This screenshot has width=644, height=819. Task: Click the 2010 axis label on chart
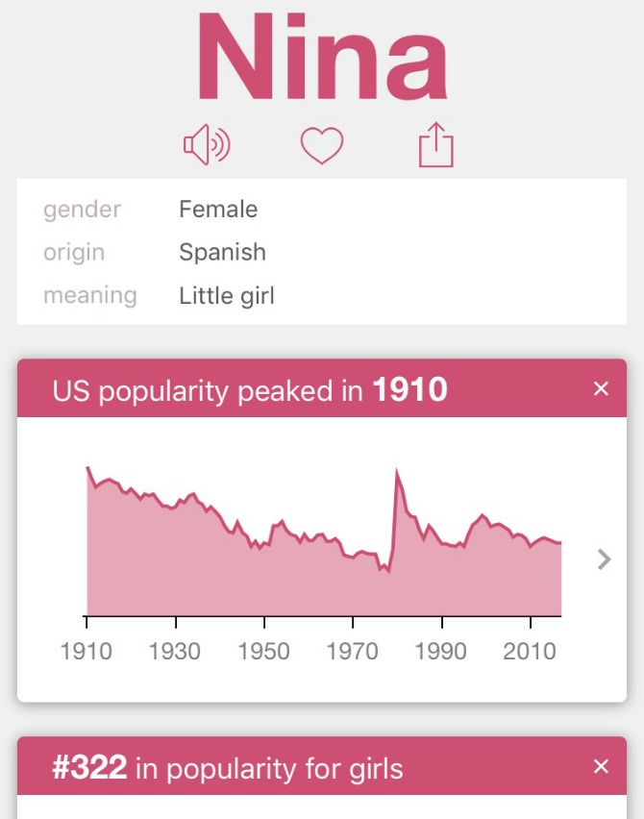coord(529,652)
